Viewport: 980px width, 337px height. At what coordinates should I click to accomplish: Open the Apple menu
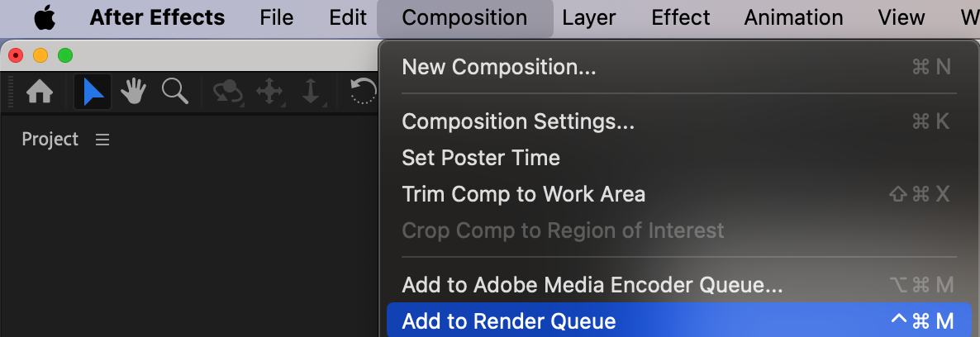tap(44, 17)
